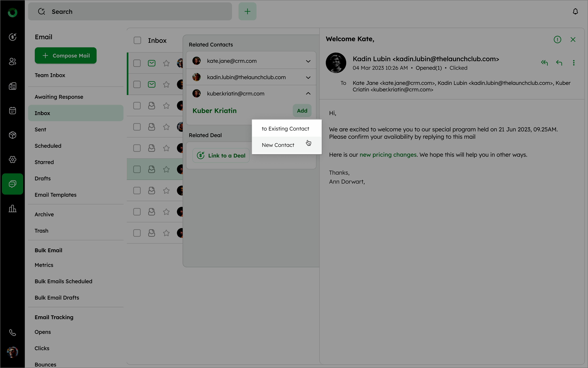The width and height of the screenshot is (588, 368).
Task: Open the calendar icon in sidebar
Action: coord(12,111)
